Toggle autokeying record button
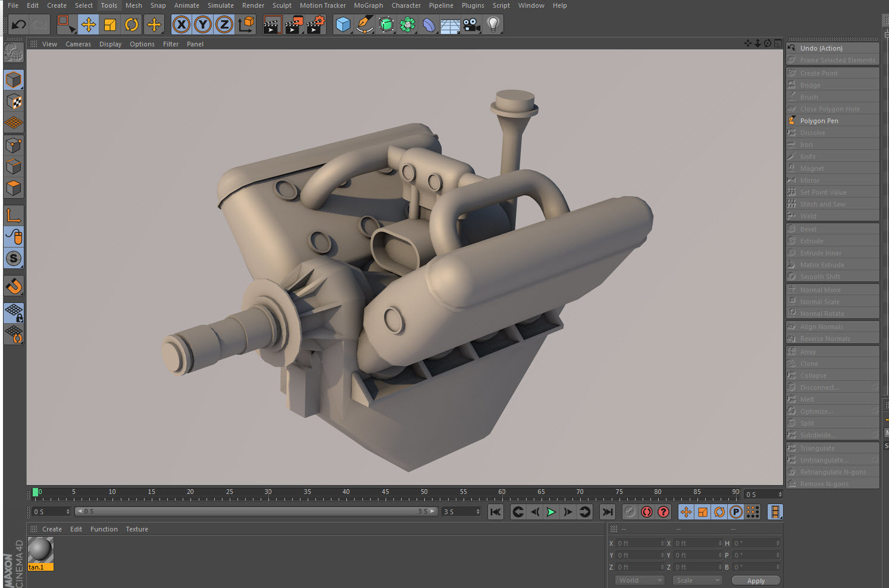 (647, 512)
